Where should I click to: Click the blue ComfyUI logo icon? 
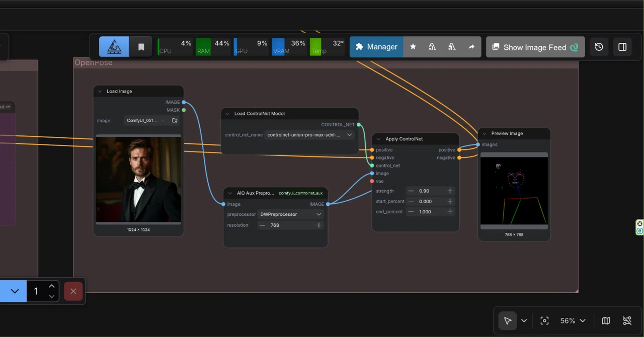[114, 47]
